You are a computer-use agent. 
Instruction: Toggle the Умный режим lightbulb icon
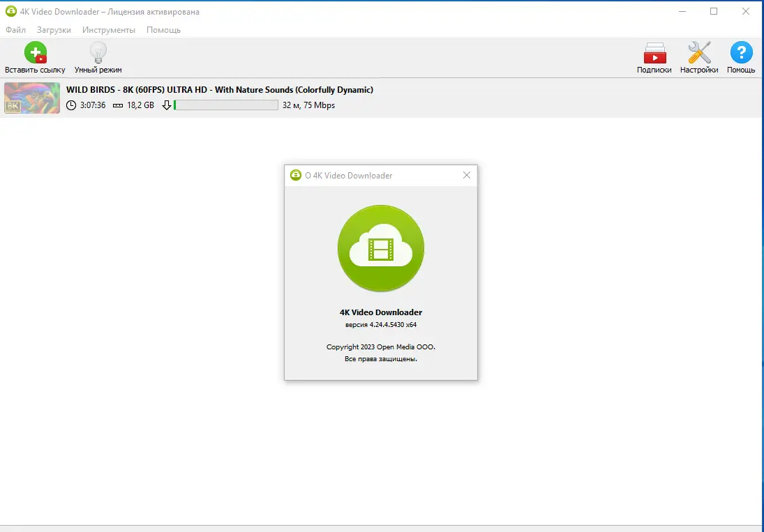[x=98, y=52]
